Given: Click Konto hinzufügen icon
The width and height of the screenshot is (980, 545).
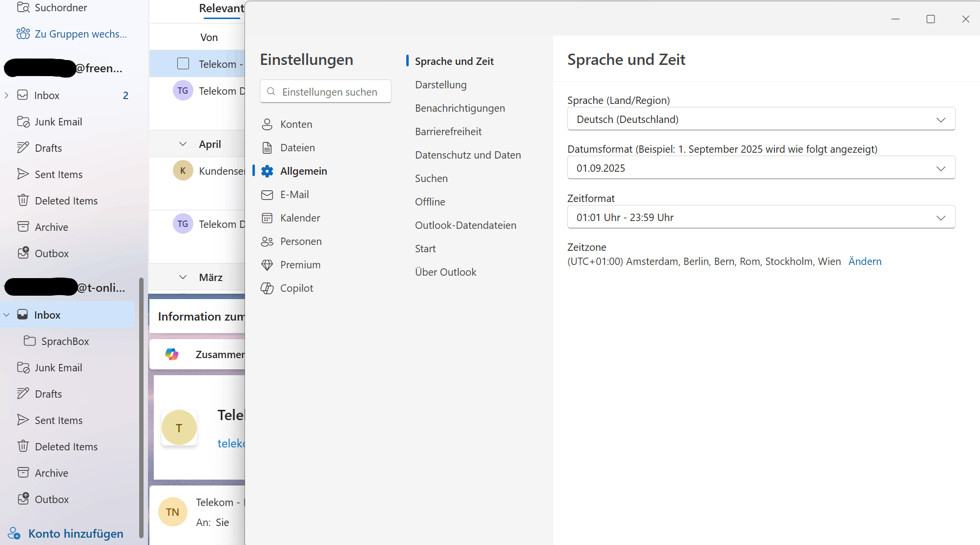Looking at the screenshot, I should click(15, 533).
